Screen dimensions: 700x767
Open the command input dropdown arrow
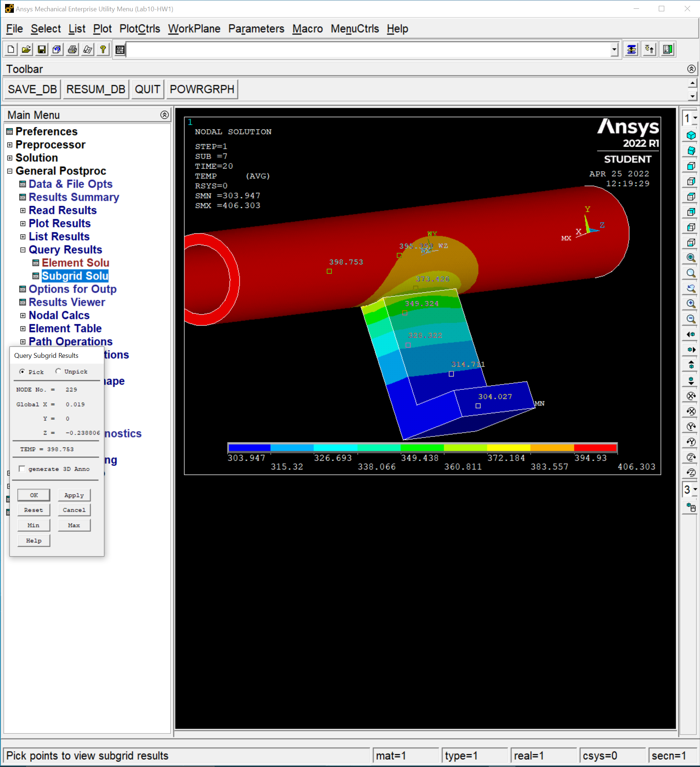(614, 50)
